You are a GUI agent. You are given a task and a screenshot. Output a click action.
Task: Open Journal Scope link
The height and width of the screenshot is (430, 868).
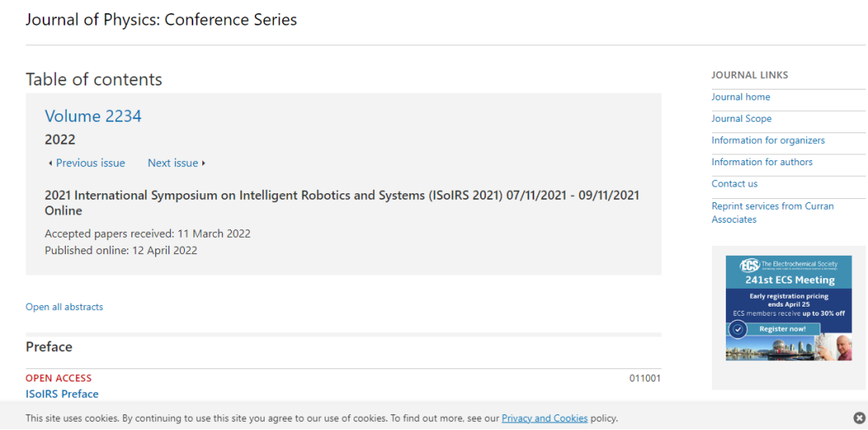[x=741, y=118]
